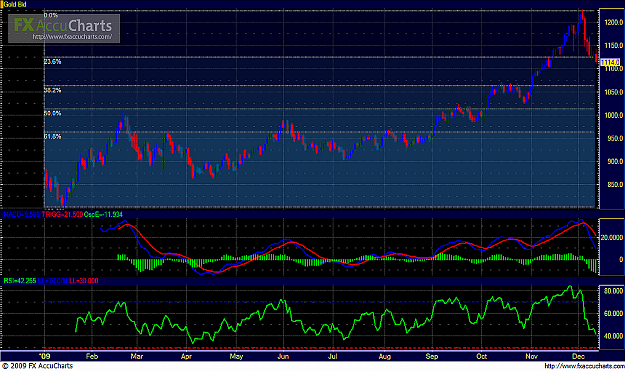625x371 pixels.
Task: Click the MACD=9.566 indicator readout
Action: pyautogui.click(x=22, y=215)
